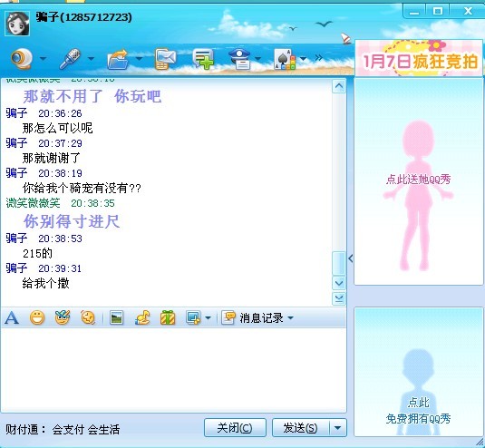
Task: Expand the screen capture dropdown arrow
Action: [208, 317]
